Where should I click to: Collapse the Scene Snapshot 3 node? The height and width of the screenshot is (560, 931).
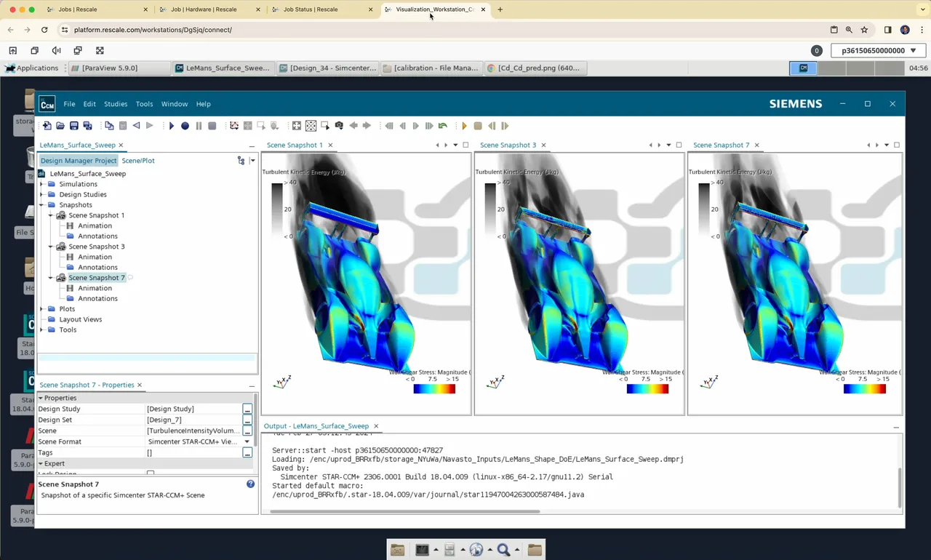(51, 247)
